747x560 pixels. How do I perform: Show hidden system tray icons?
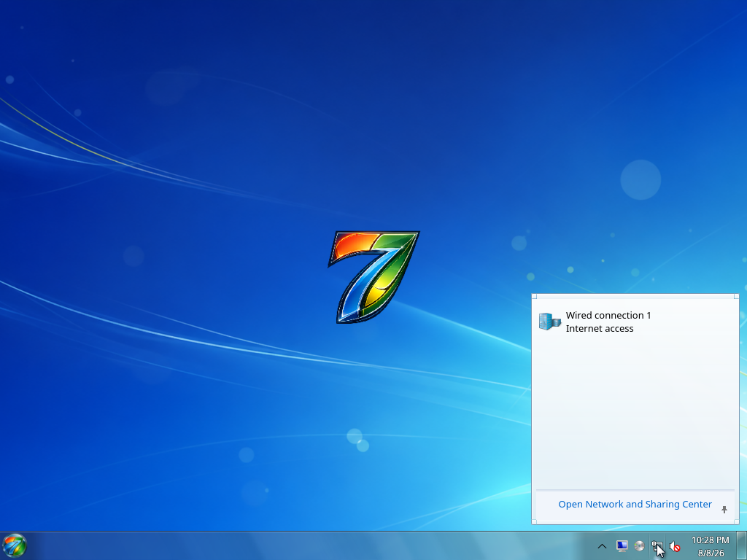(x=602, y=546)
